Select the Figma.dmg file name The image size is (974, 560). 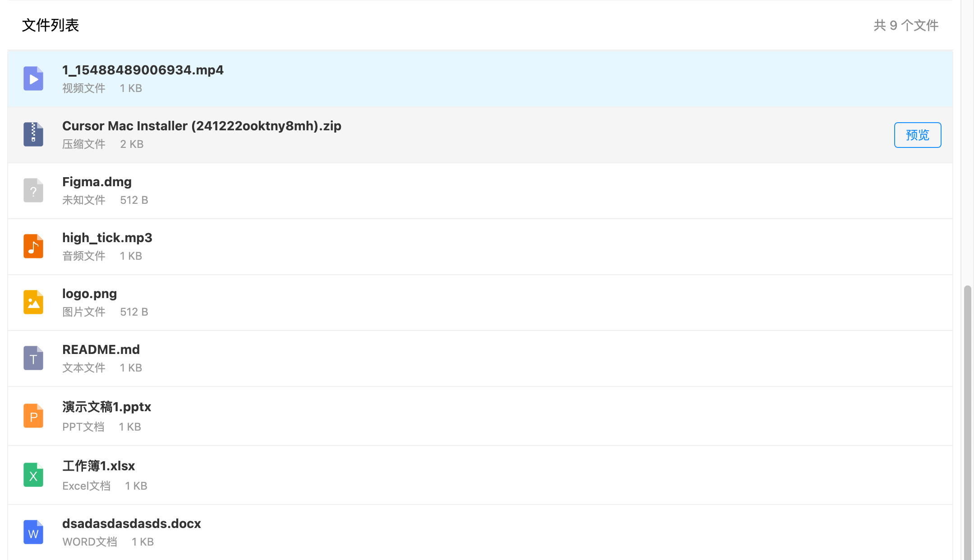click(x=97, y=182)
